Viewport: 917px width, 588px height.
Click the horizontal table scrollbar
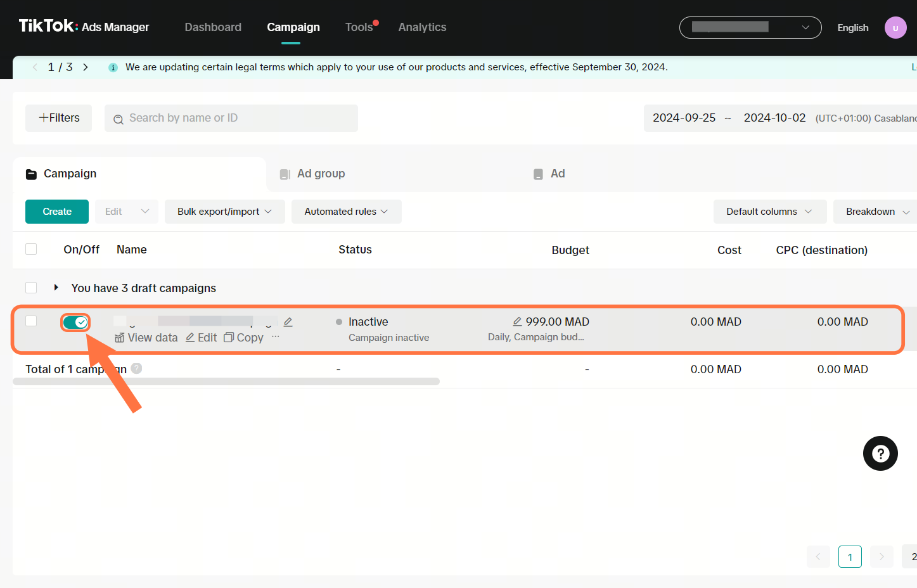[x=226, y=381]
